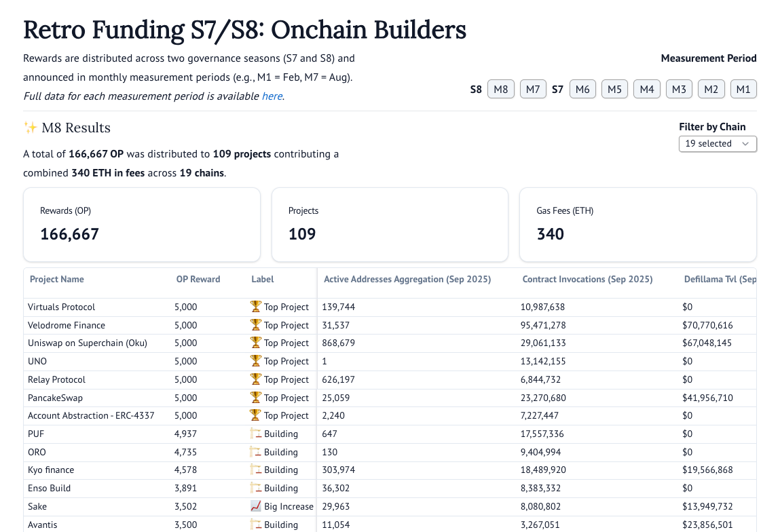Click the sparkles icon beside M8 Results

click(x=30, y=128)
